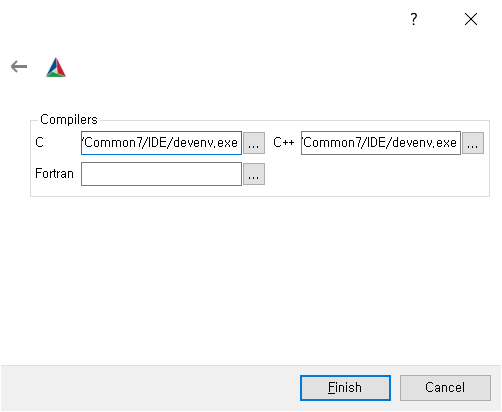
Task: Click the Compilers group label
Action: coord(69,120)
